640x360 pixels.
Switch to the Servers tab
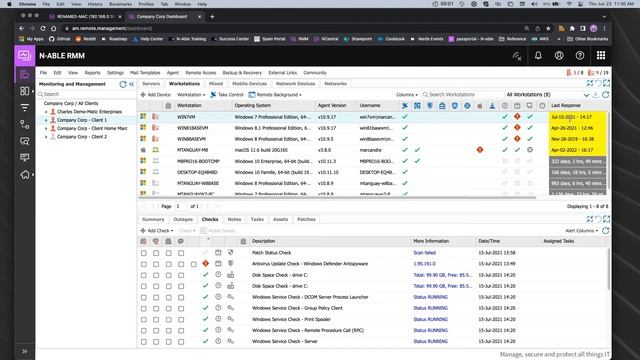click(x=151, y=84)
